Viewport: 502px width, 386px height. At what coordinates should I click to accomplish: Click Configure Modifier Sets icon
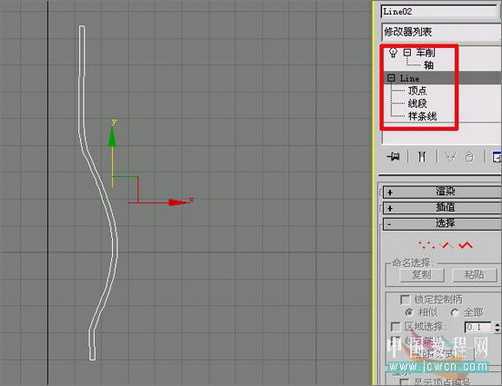497,156
